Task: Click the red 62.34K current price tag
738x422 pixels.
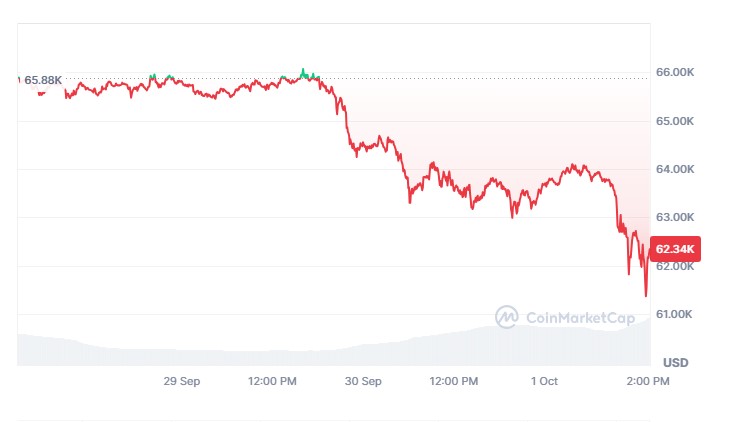Action: coord(676,249)
